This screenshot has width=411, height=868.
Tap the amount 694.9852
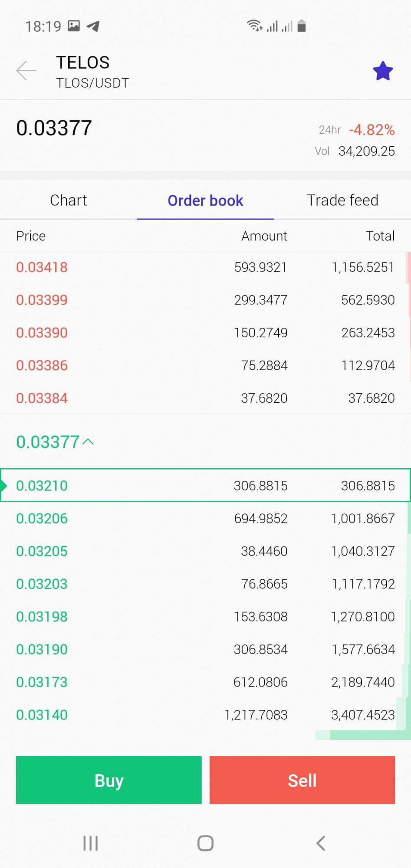(x=261, y=518)
